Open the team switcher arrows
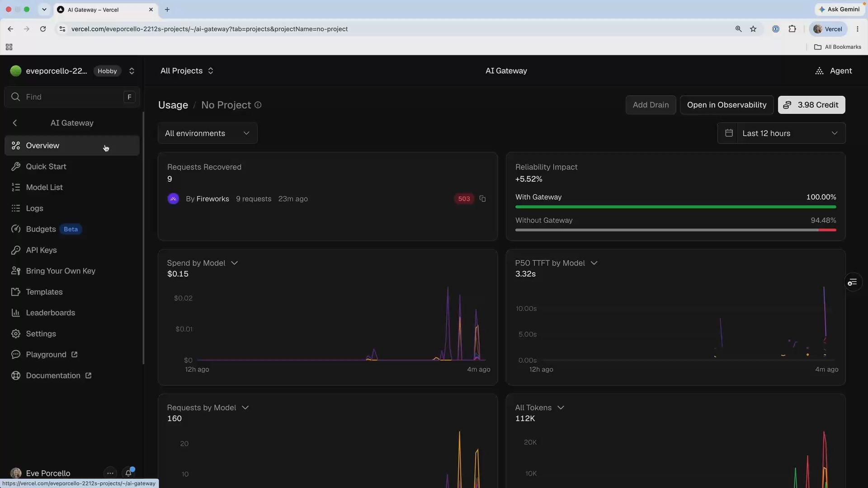The image size is (868, 488). [x=132, y=71]
